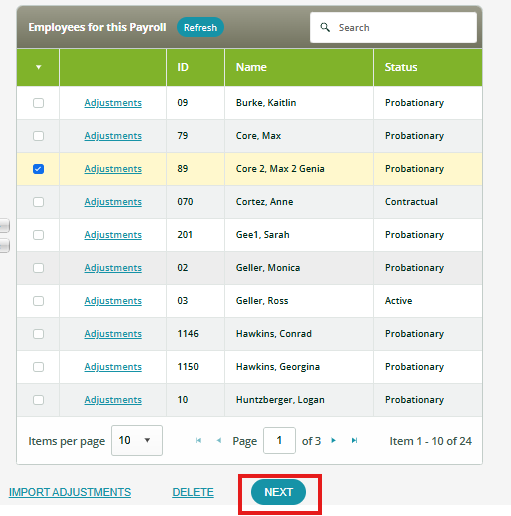Open the Items per page dropdown
The width and height of the screenshot is (511, 516).
click(x=137, y=440)
